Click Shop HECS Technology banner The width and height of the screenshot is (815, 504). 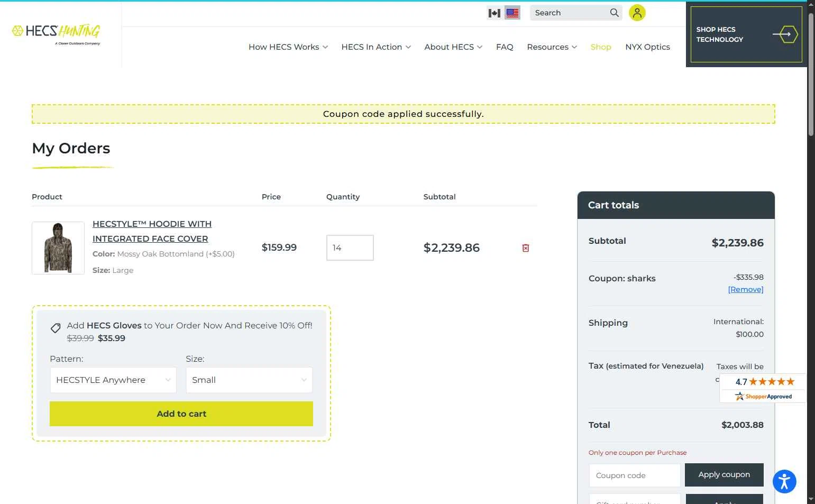tap(746, 34)
